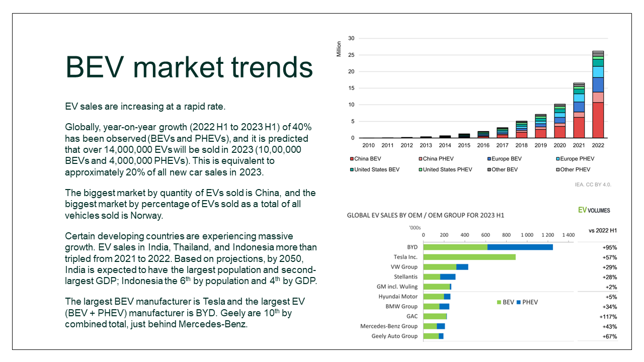
Task: Click the +34% growth value for BMW Group
Action: coord(609,307)
